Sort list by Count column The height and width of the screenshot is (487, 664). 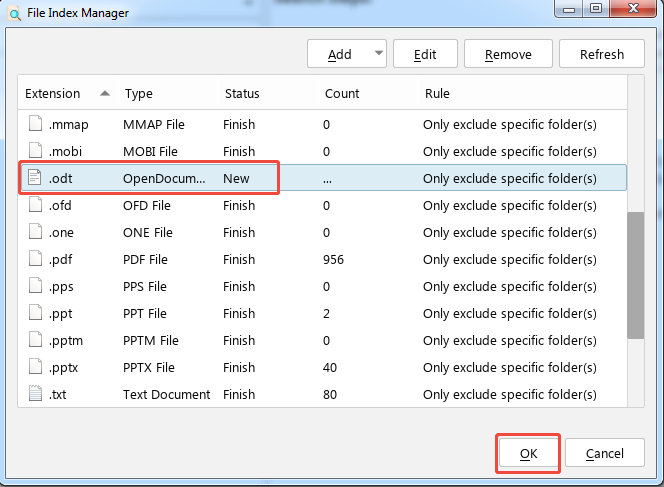pos(342,93)
